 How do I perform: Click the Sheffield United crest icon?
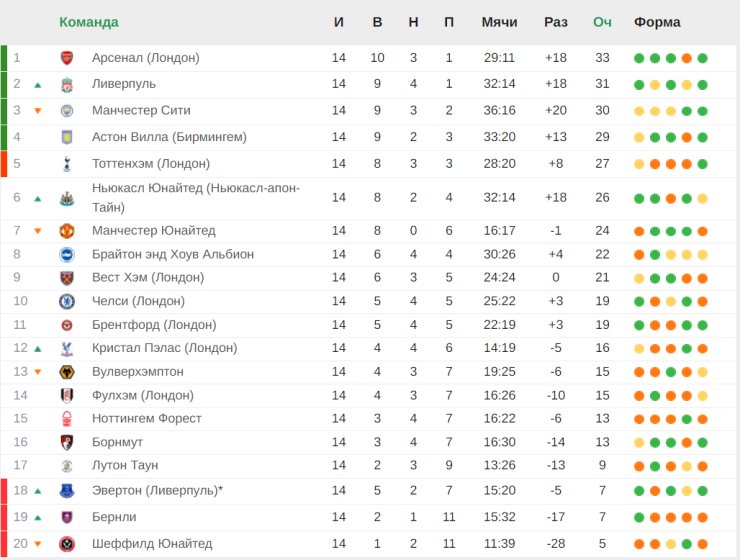(67, 544)
